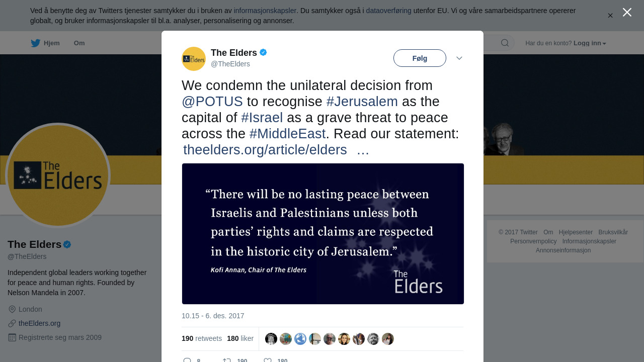Follow the @POTUS mention link
This screenshot has height=362, width=644.
tap(212, 102)
